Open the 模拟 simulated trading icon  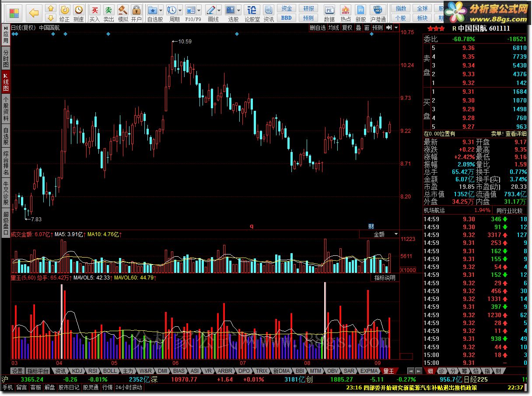coord(123,13)
